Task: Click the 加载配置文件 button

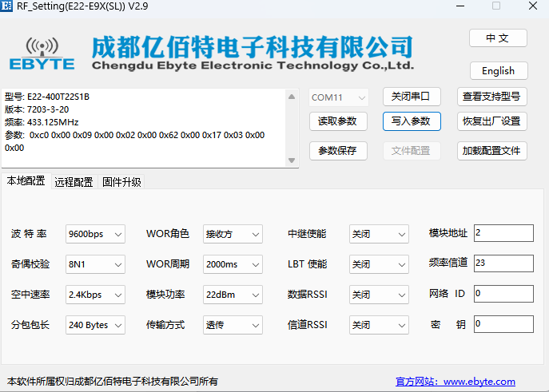Action: (x=492, y=151)
